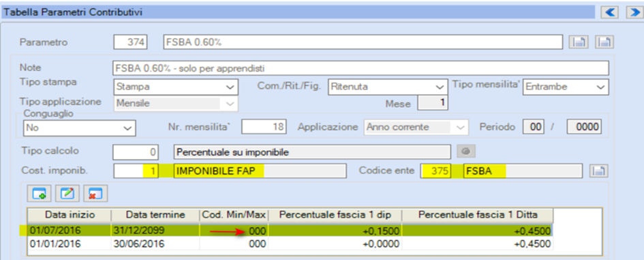Open Tipo mensilita' dropdown showing Entrambe
This screenshot has width=644, height=260.
pos(566,87)
